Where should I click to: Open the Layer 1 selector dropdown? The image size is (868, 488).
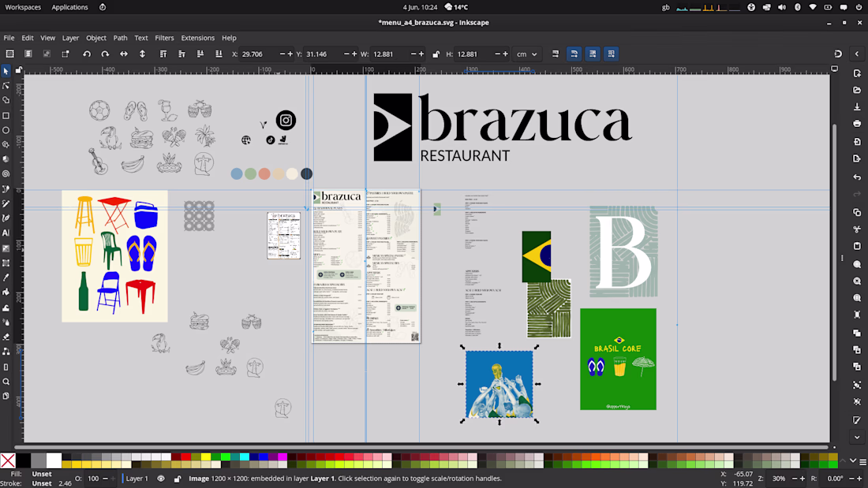click(137, 479)
